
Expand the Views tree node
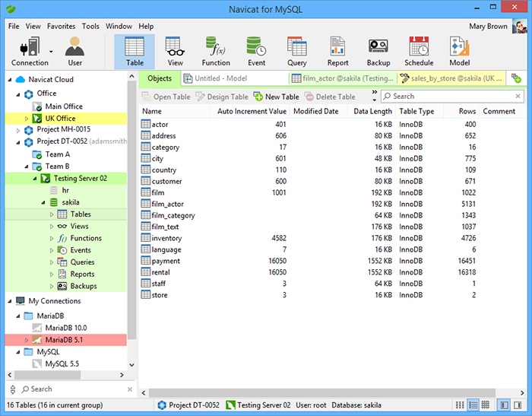pos(52,227)
